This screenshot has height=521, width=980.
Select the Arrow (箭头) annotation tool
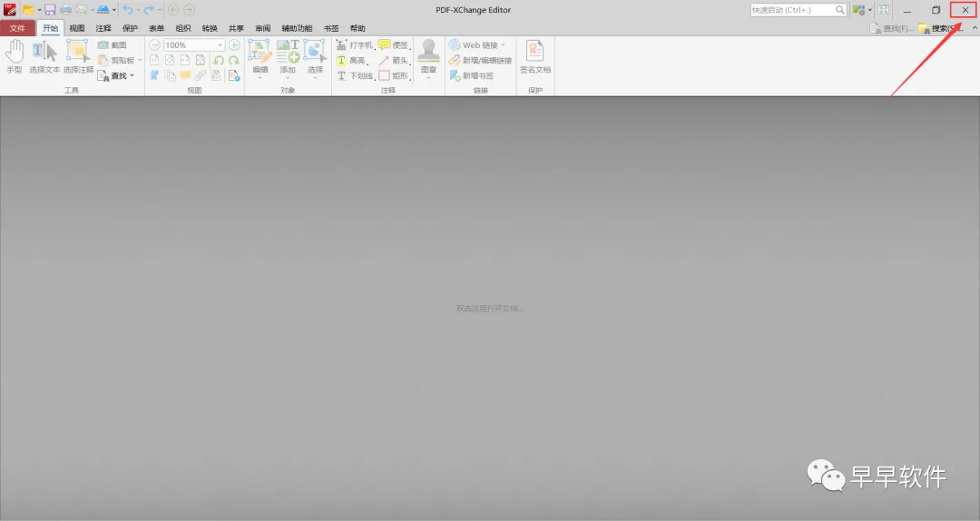395,61
